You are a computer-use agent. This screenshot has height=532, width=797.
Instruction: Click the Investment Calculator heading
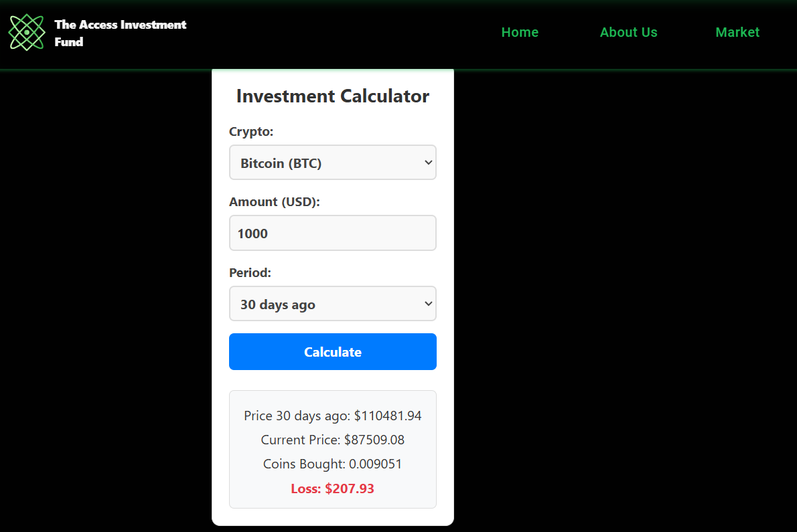click(x=333, y=96)
